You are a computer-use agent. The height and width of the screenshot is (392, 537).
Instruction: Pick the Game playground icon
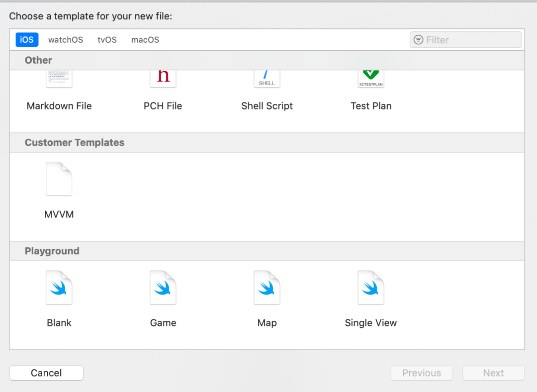click(x=163, y=288)
